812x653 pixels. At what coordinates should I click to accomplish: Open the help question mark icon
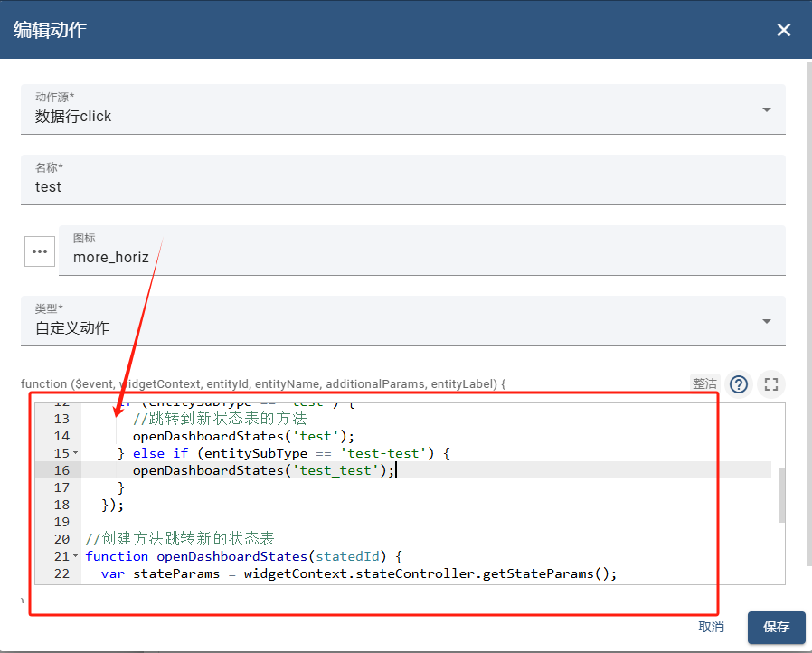739,384
